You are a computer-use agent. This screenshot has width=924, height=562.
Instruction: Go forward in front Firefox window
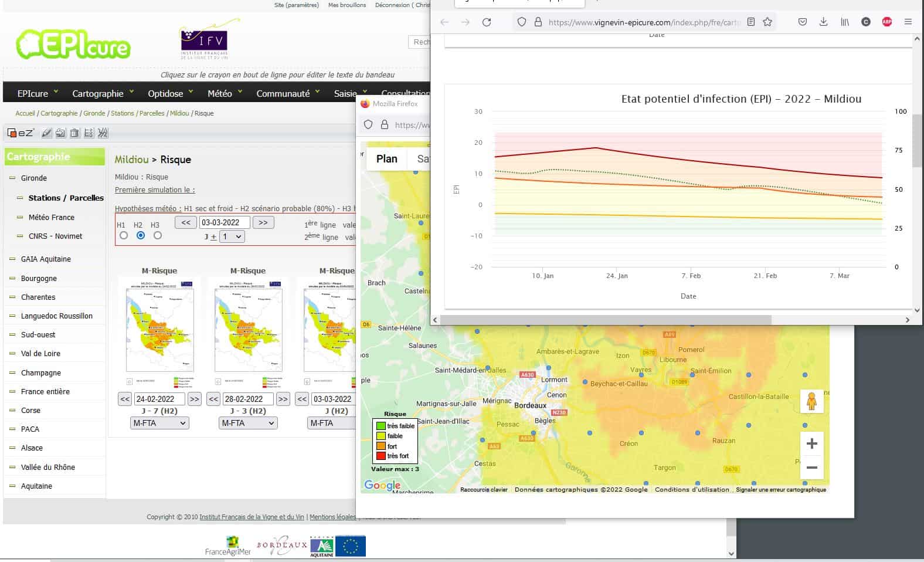pyautogui.click(x=466, y=22)
